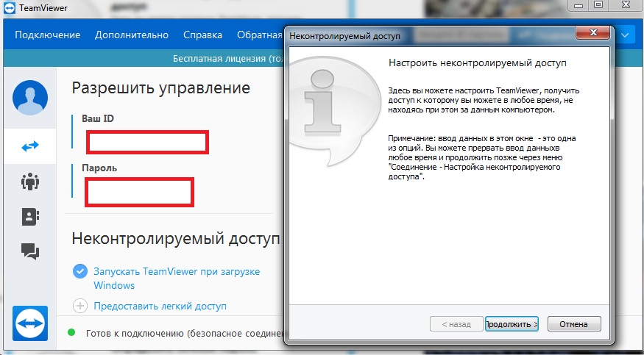Select the remote control arrows sidebar icon
The image size is (644, 355).
click(30, 146)
